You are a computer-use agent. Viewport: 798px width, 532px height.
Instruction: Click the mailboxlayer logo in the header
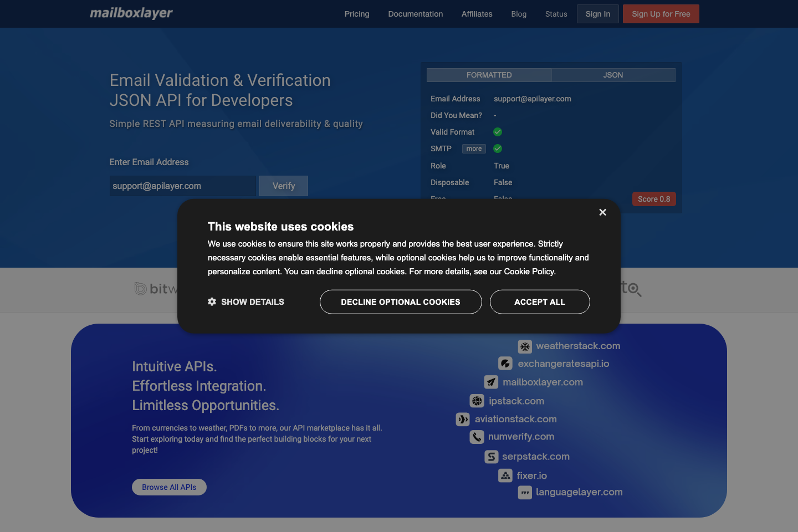click(x=131, y=13)
